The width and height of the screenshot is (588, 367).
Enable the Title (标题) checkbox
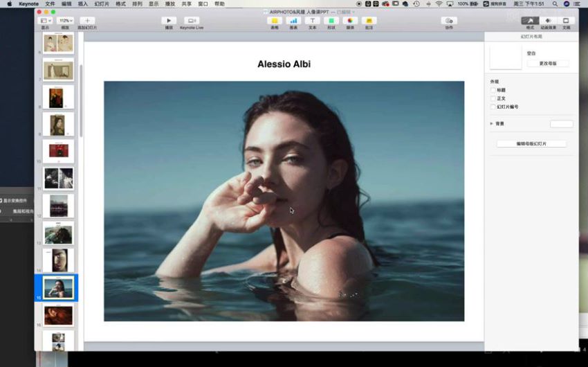click(493, 90)
